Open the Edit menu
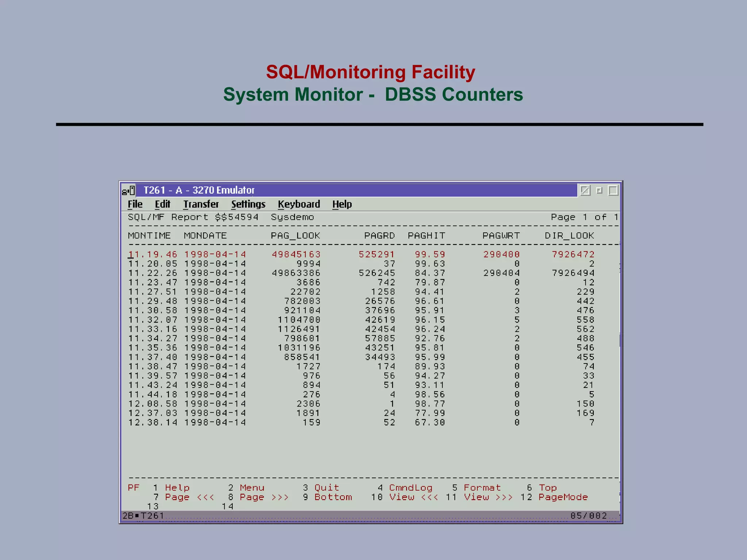 162,205
